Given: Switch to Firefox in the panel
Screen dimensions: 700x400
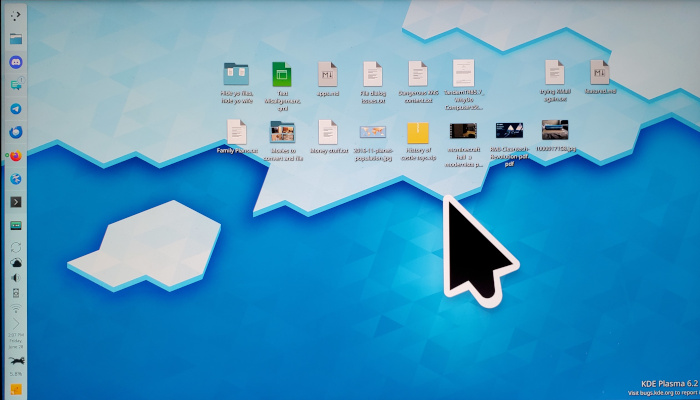Looking at the screenshot, I should (x=16, y=156).
